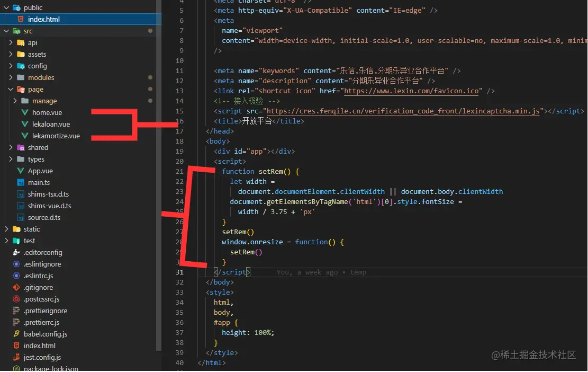Image resolution: width=588 pixels, height=372 pixels.
Task: Click the Vue icon beside App.vue
Action: [21, 171]
